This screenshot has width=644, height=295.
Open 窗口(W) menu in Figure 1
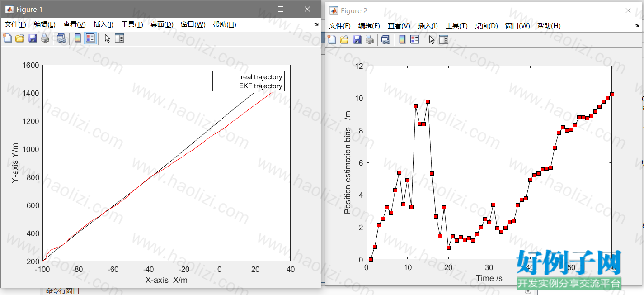coord(193,24)
